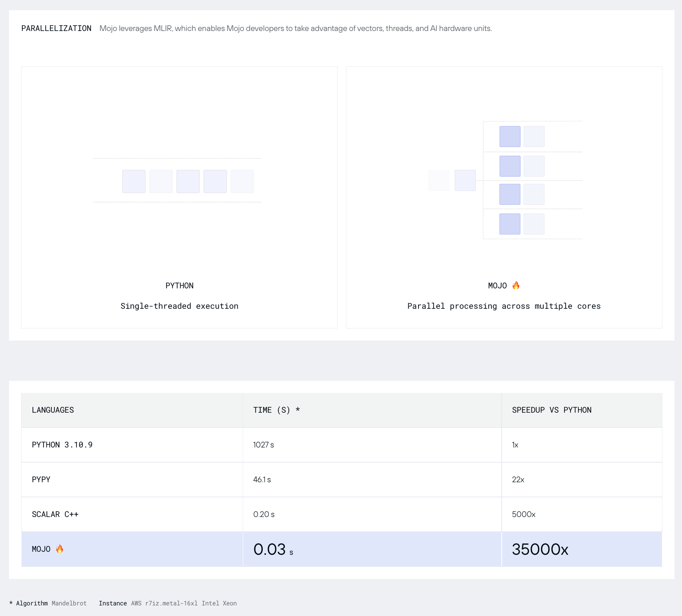Click the MOJO row label in table

[x=41, y=549]
